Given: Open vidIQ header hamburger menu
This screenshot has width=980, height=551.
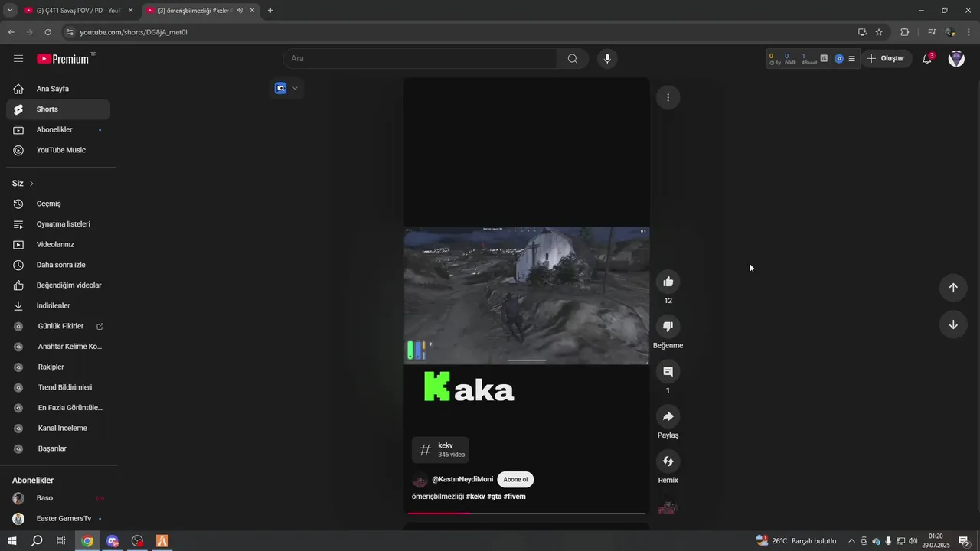Looking at the screenshot, I should 851,58.
